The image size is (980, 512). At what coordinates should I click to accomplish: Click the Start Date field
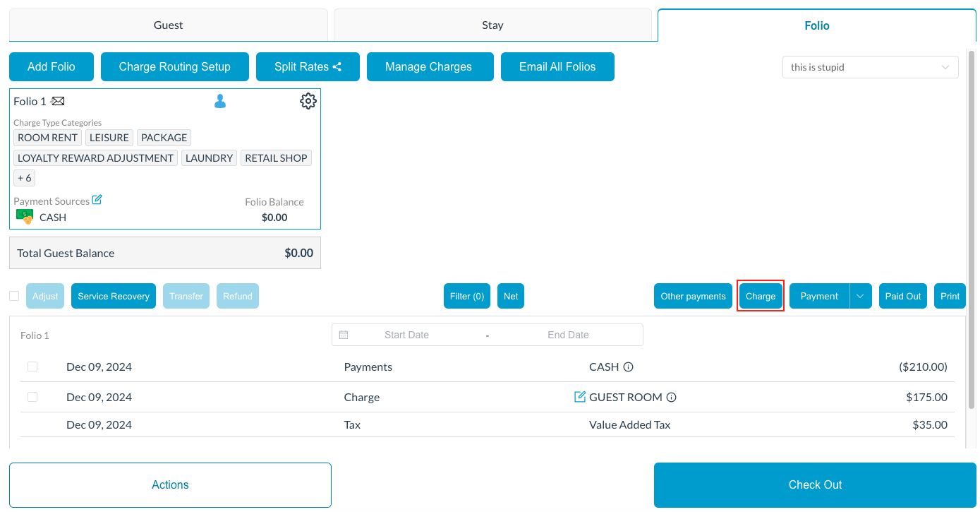click(x=406, y=335)
